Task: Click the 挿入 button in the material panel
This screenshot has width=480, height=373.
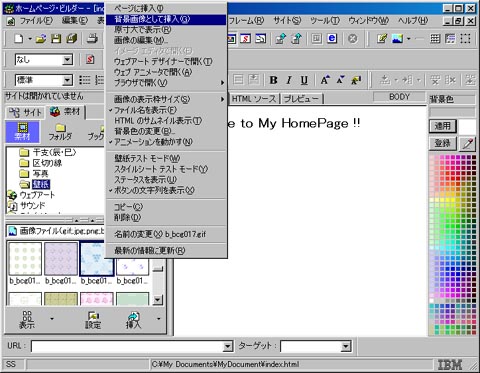Action: [x=134, y=320]
